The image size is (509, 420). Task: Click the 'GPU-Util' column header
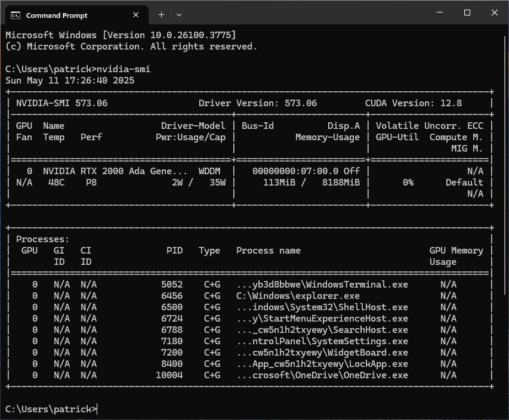click(x=397, y=137)
